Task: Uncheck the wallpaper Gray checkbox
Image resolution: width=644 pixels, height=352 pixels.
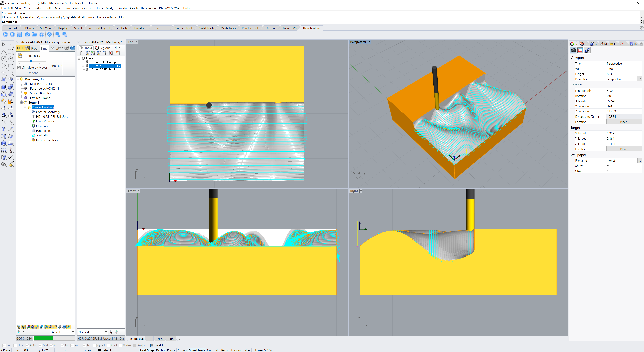Action: coord(608,171)
